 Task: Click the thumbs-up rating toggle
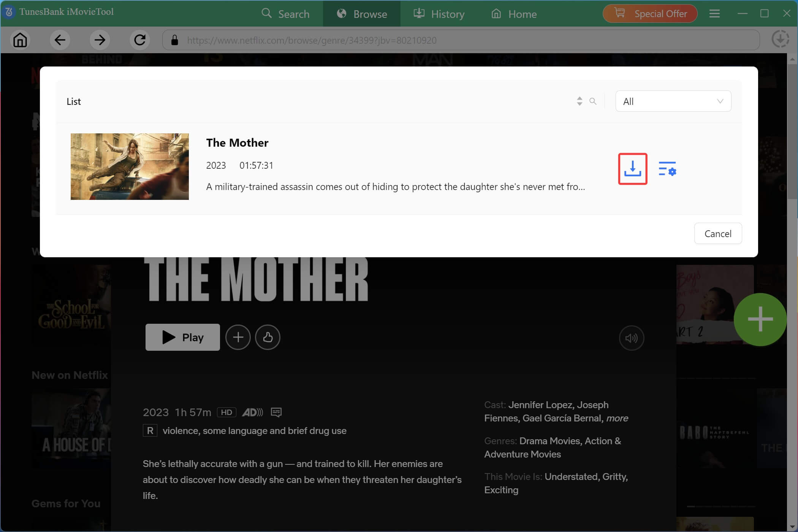click(268, 337)
